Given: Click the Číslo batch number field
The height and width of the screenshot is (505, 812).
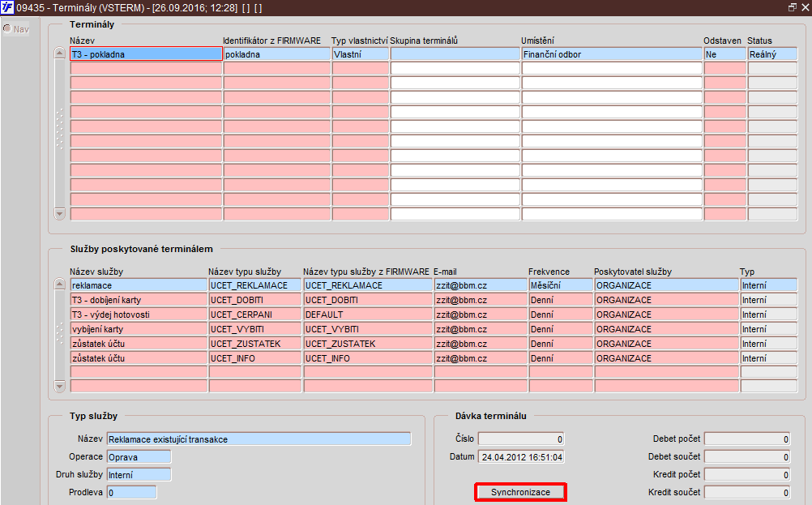Looking at the screenshot, I should click(521, 439).
